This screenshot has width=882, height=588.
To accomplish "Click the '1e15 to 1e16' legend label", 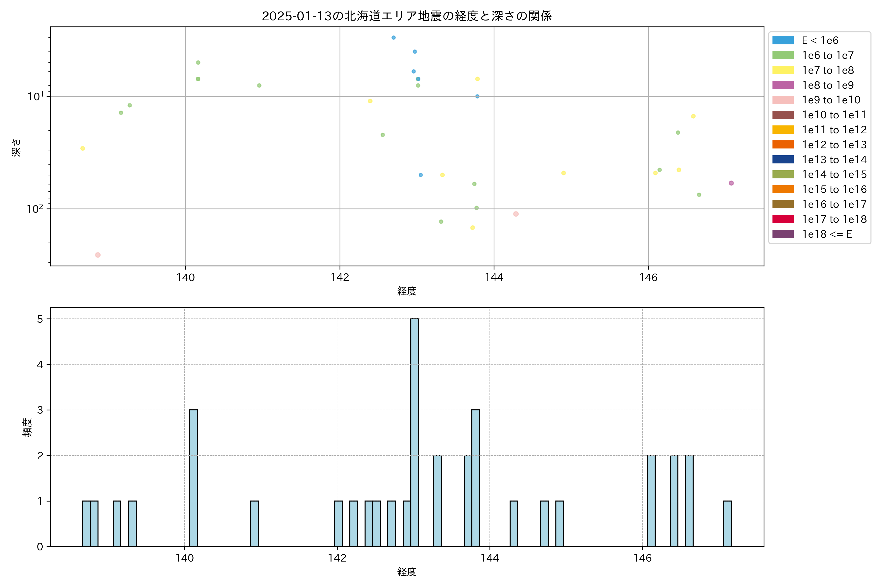I will pyautogui.click(x=834, y=189).
